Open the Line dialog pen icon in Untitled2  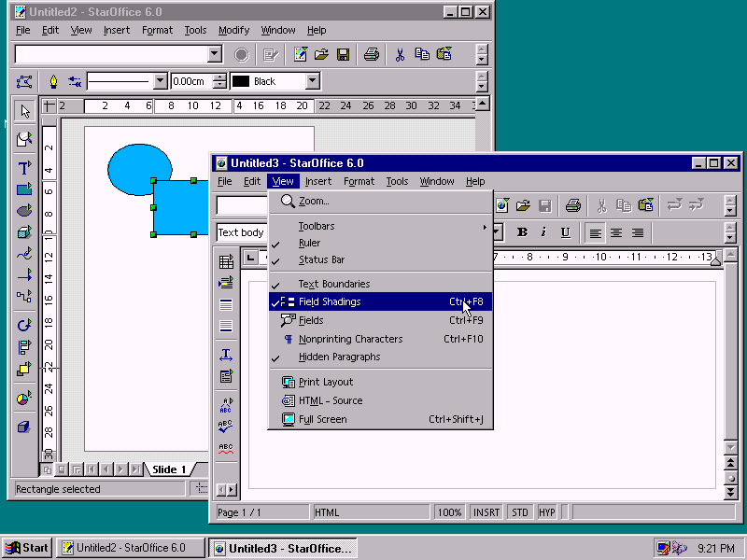pos(53,81)
